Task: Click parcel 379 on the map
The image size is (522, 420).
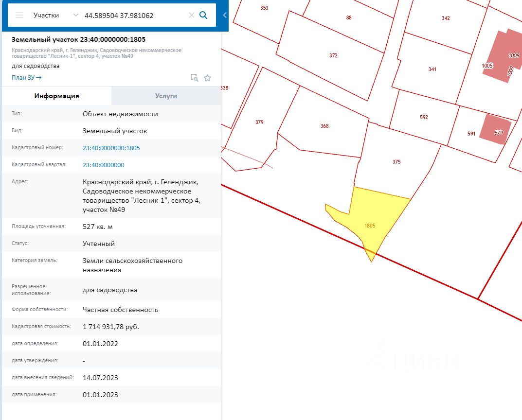Action: (x=259, y=122)
